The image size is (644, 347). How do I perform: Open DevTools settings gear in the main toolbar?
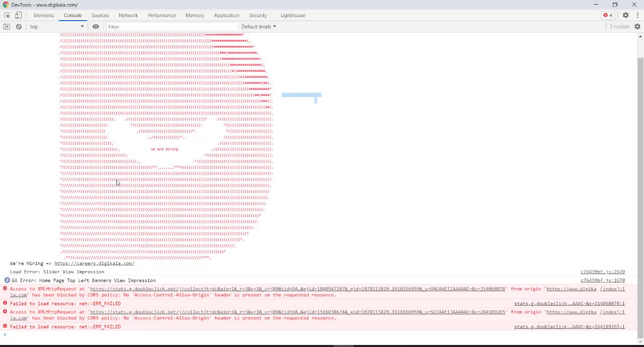[x=625, y=15]
